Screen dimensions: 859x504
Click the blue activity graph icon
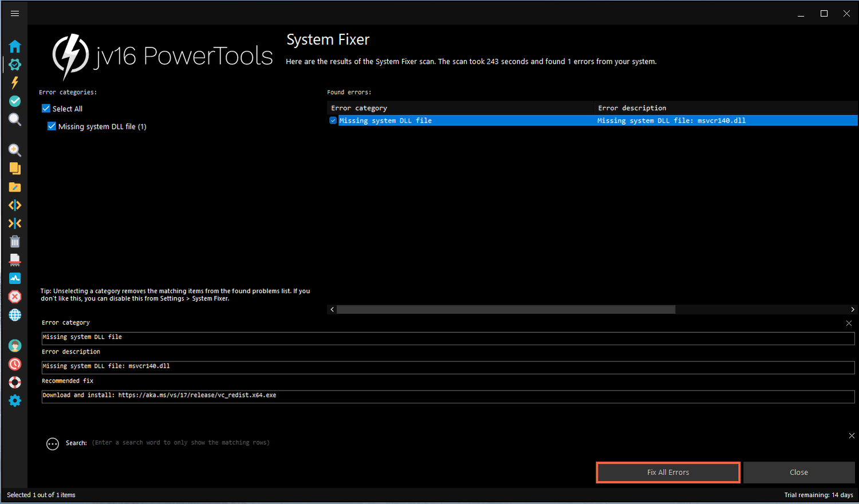click(x=15, y=278)
